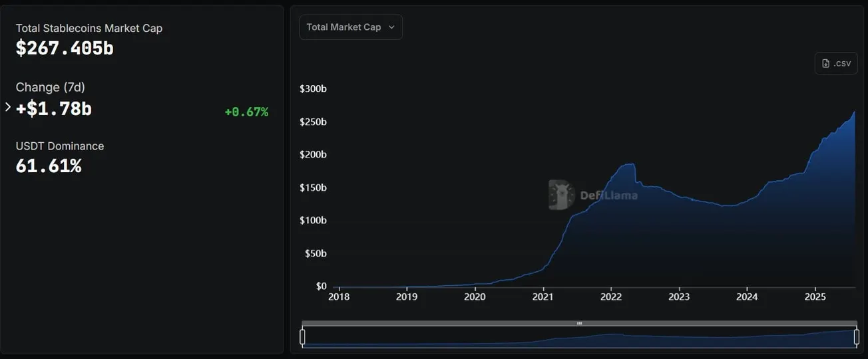
Task: Click the Total Stablecoins Market Cap heading
Action: coord(89,28)
